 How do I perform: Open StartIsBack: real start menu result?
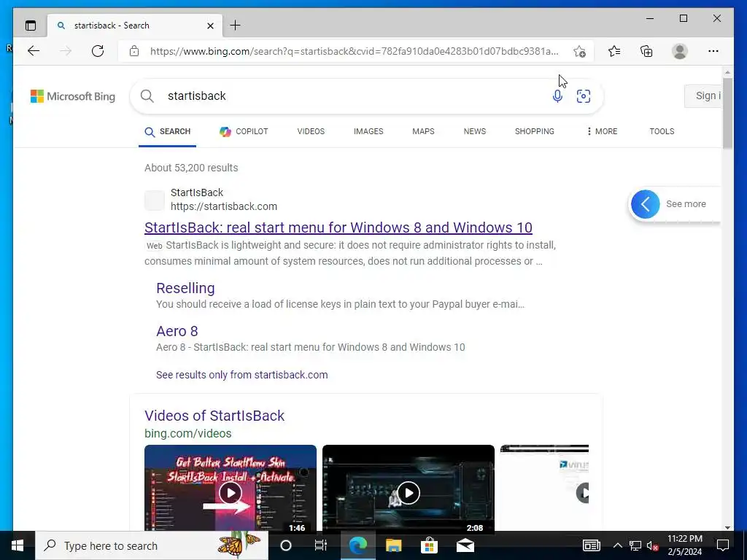(x=338, y=227)
